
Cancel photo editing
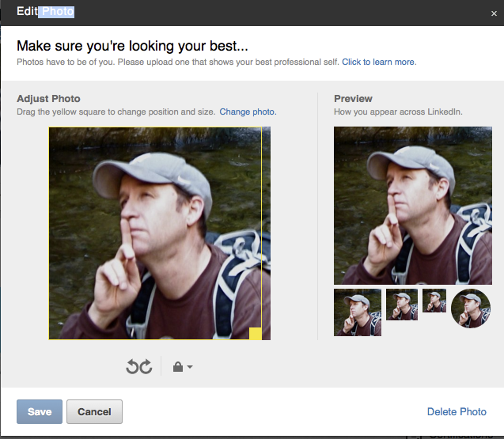point(94,411)
